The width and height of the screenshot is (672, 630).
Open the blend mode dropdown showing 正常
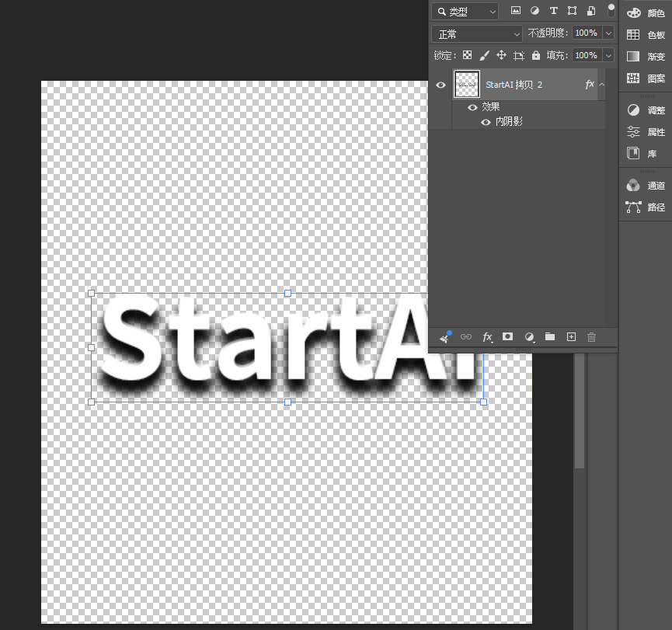(476, 34)
